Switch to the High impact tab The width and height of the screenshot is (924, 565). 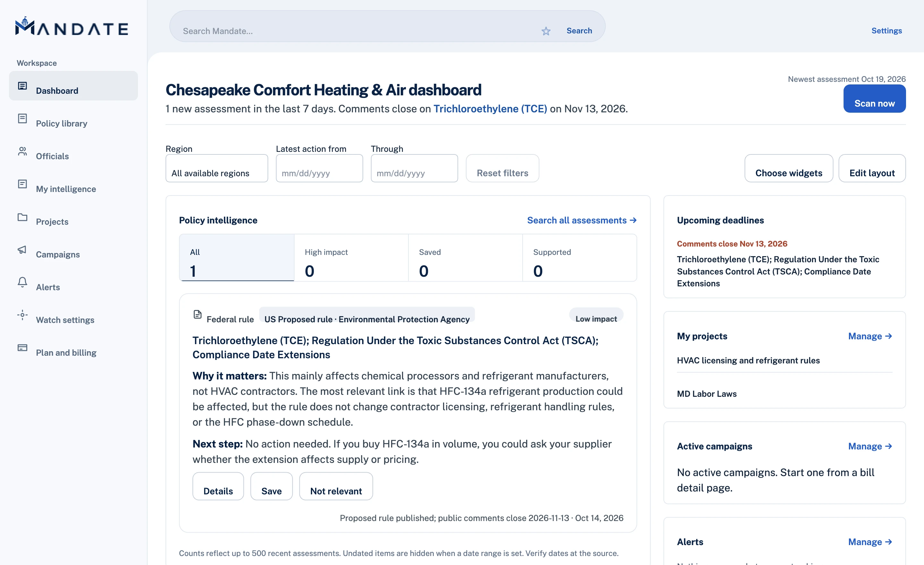(x=351, y=258)
